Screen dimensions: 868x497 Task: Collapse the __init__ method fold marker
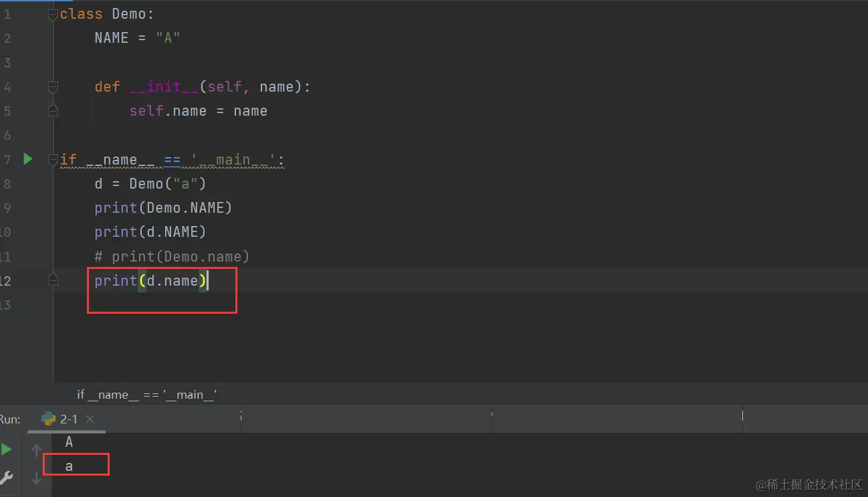(x=53, y=87)
